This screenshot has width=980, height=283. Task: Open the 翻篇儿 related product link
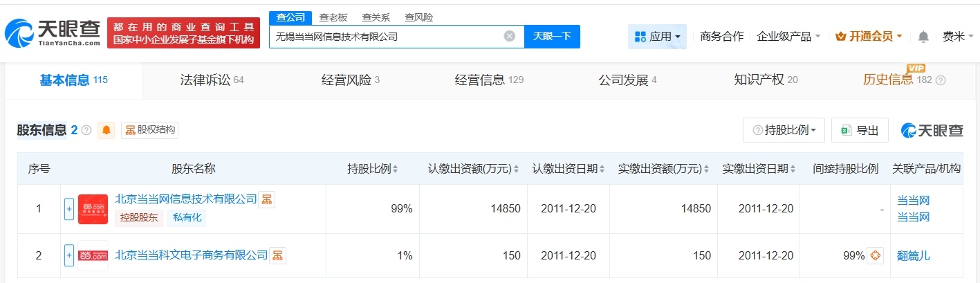[914, 255]
